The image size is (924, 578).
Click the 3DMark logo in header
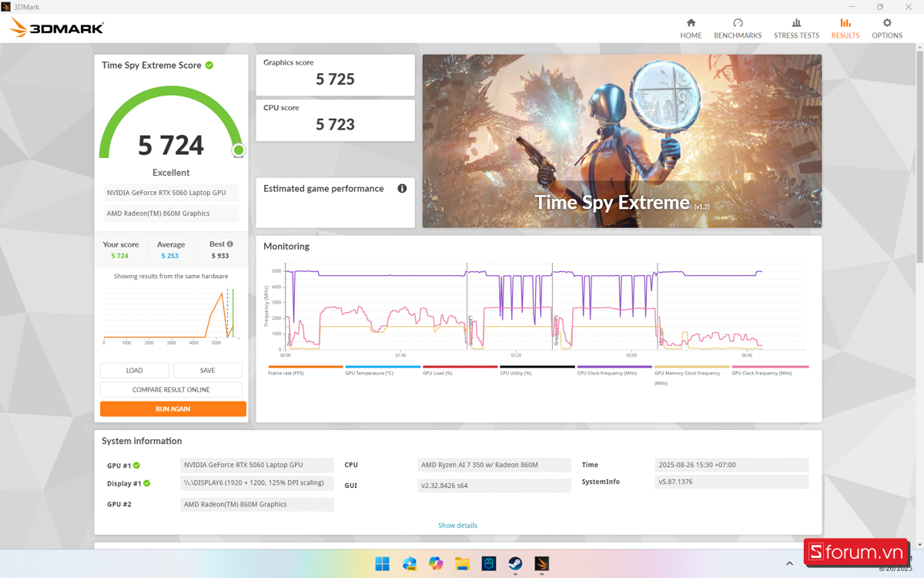56,28
